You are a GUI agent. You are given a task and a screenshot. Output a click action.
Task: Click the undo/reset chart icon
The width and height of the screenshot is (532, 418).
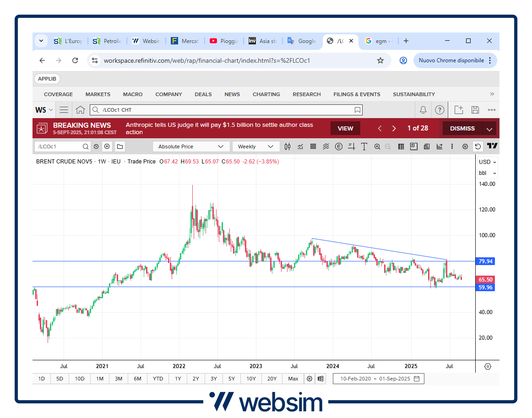tap(478, 147)
